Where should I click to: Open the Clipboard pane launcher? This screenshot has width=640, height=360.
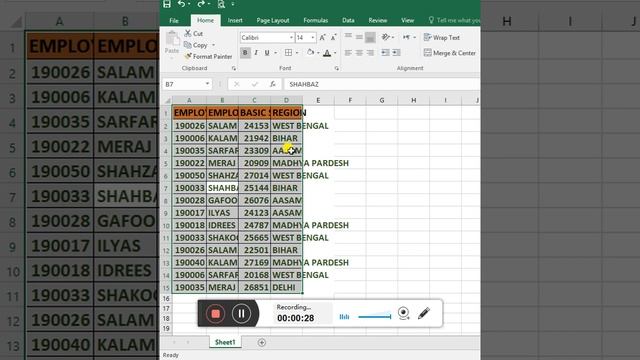pos(234,69)
